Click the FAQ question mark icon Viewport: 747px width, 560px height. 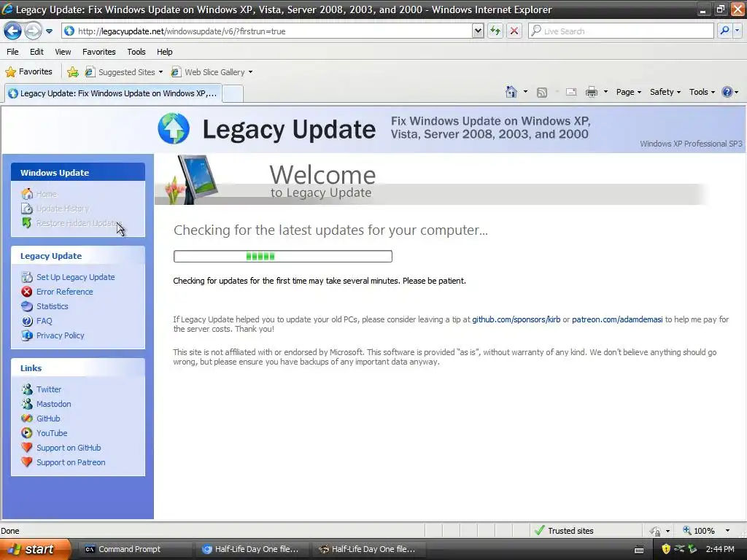(x=27, y=321)
